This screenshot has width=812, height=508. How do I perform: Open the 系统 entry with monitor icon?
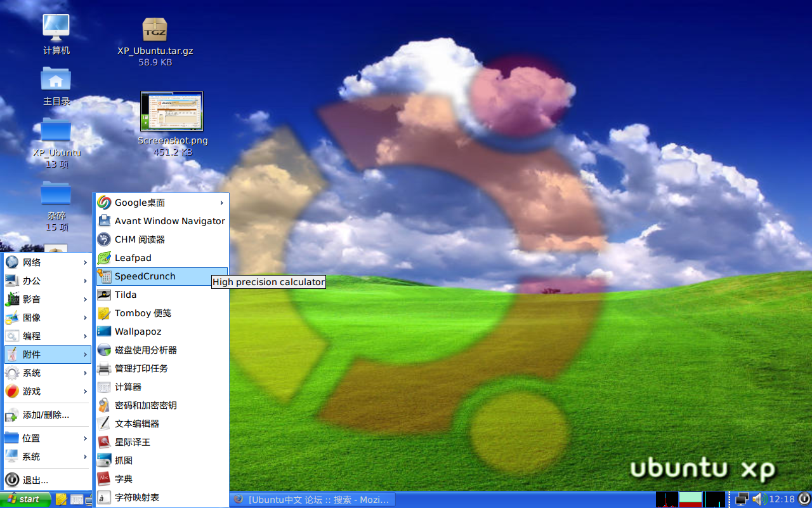coord(48,457)
